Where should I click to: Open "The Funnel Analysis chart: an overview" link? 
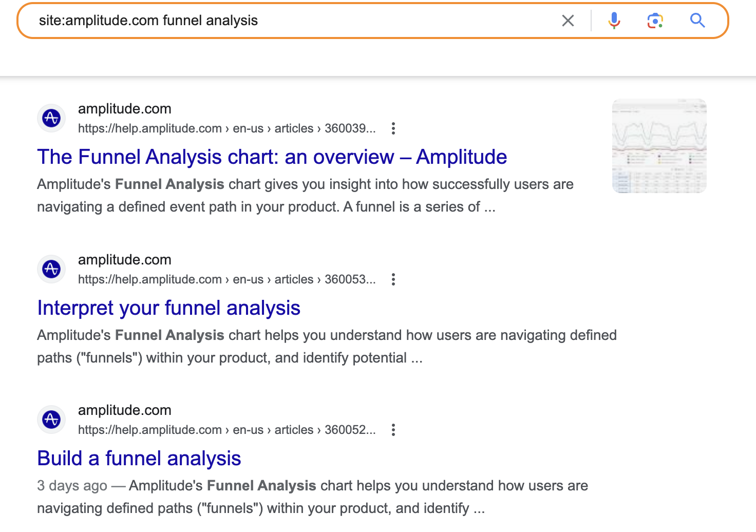[x=272, y=157]
